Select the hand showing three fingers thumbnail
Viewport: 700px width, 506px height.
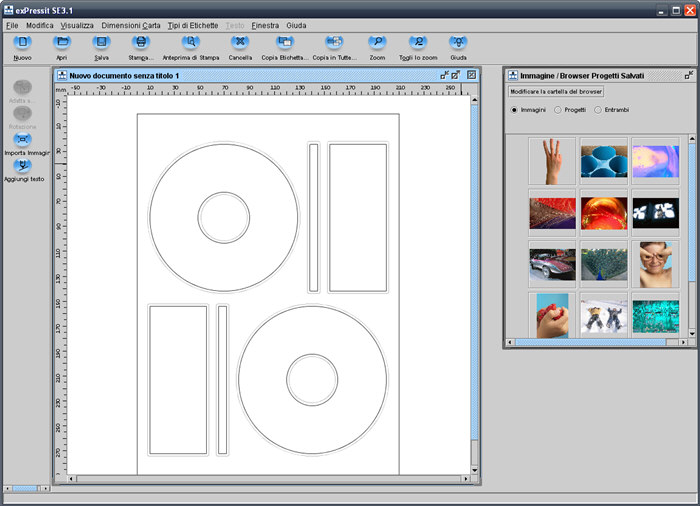tap(552, 161)
